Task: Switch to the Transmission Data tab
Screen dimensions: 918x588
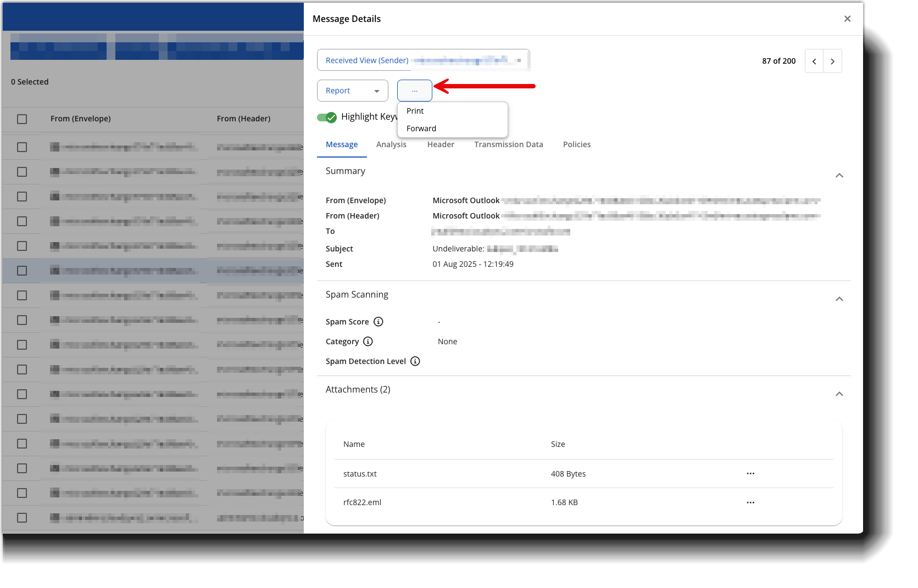Action: click(508, 144)
